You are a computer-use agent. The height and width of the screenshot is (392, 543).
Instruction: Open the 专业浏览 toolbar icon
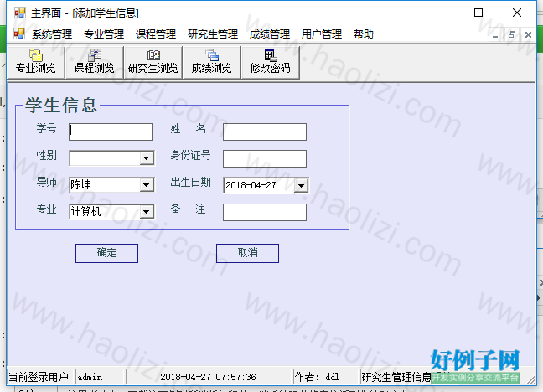36,62
